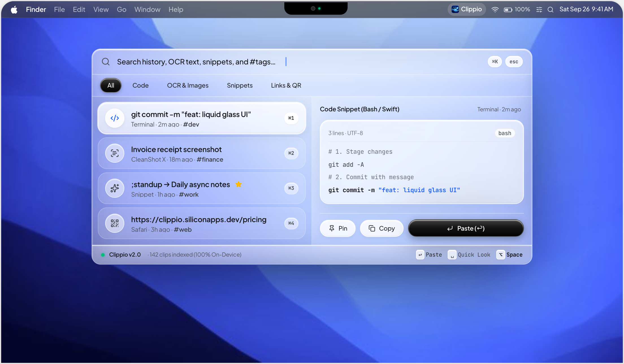
Task: Click the sparkle icon of standup snippet
Action: click(115, 188)
